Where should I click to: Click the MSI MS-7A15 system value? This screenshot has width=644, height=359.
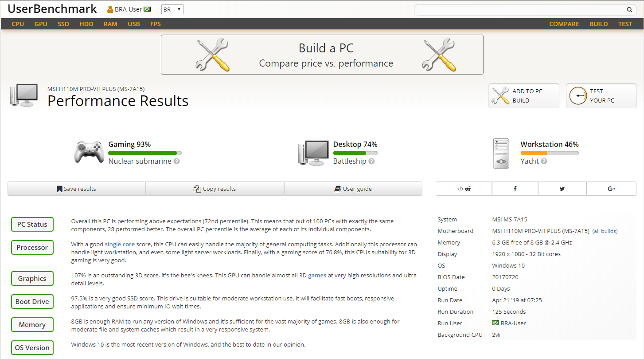click(x=510, y=220)
